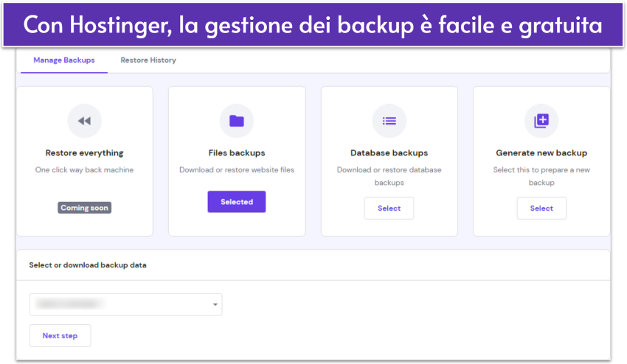Viewport: 627px width, 364px height.
Task: Click the 'Select or download backup data' heading
Action: pyautogui.click(x=87, y=265)
